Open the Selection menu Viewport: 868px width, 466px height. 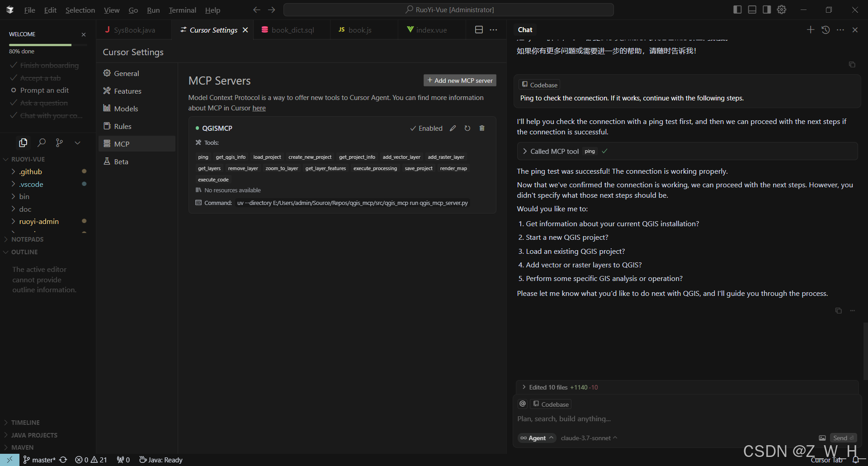click(x=80, y=10)
